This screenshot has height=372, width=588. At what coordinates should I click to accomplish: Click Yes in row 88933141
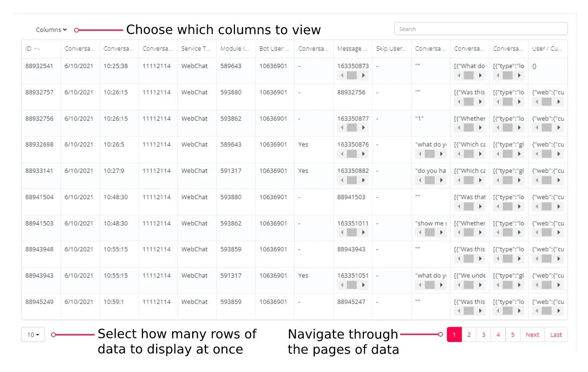point(303,171)
